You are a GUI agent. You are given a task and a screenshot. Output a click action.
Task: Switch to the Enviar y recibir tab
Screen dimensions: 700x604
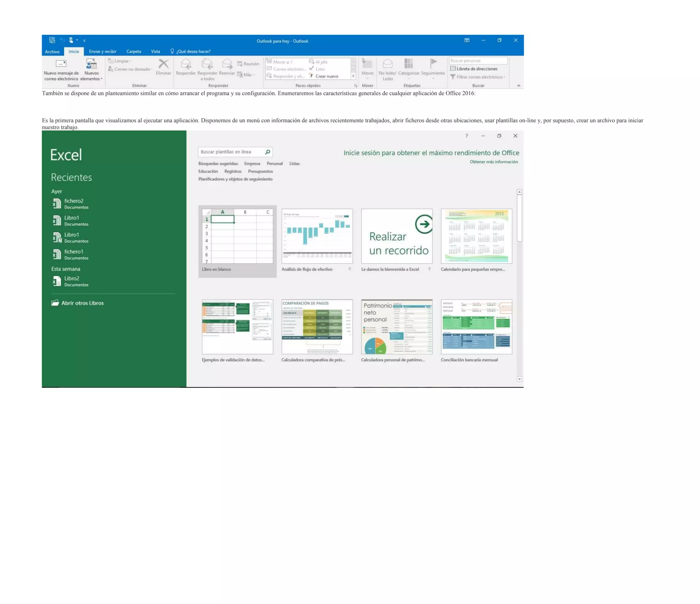click(x=103, y=52)
